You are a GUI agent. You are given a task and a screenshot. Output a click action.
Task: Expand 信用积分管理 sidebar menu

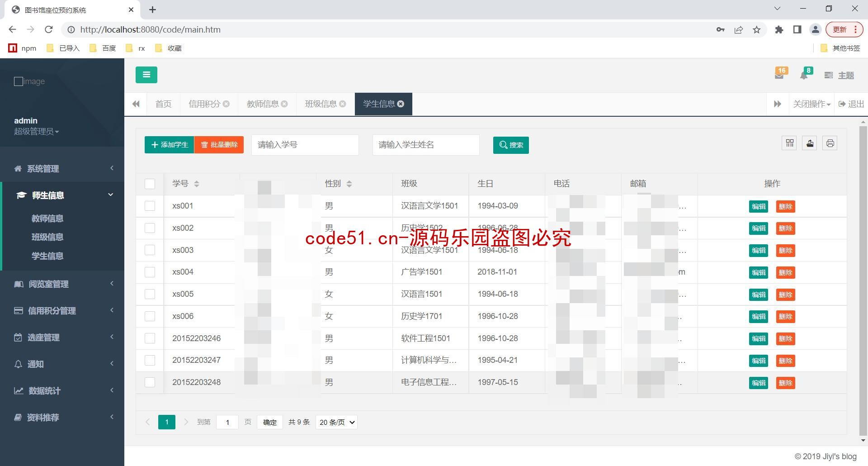pos(62,310)
